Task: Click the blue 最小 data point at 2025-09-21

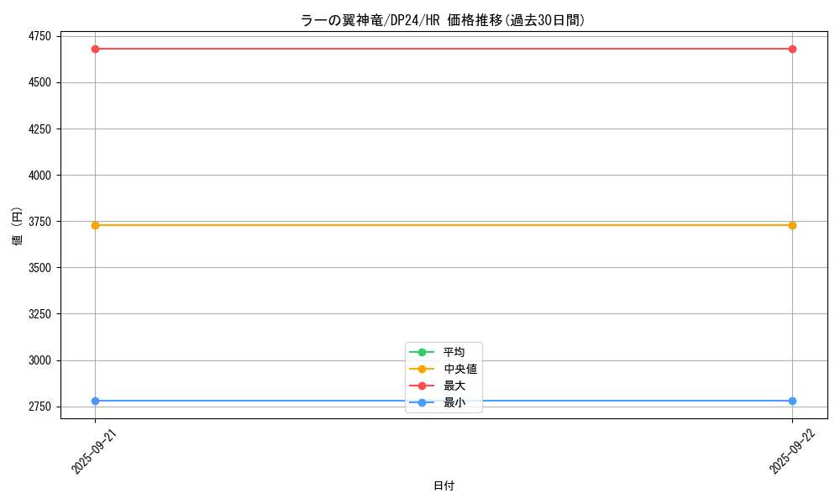Action: click(96, 402)
